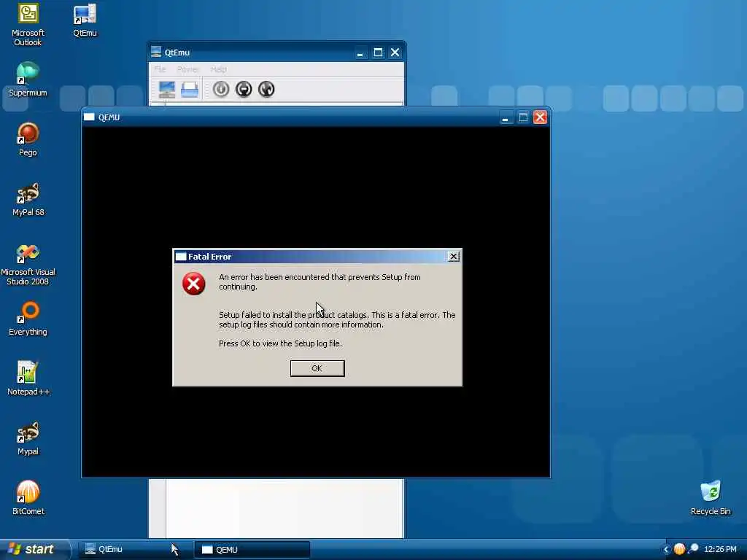Open the Power menu in QtEmu

pos(188,69)
